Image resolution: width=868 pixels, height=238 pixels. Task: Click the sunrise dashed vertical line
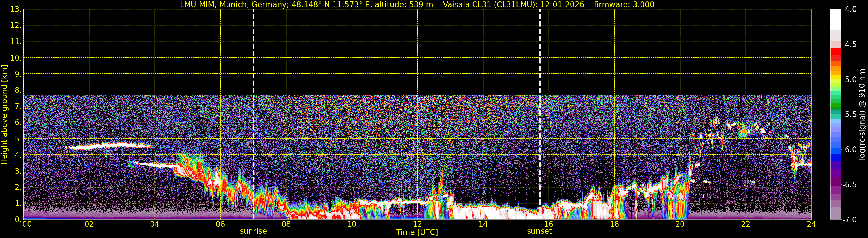click(x=253, y=114)
